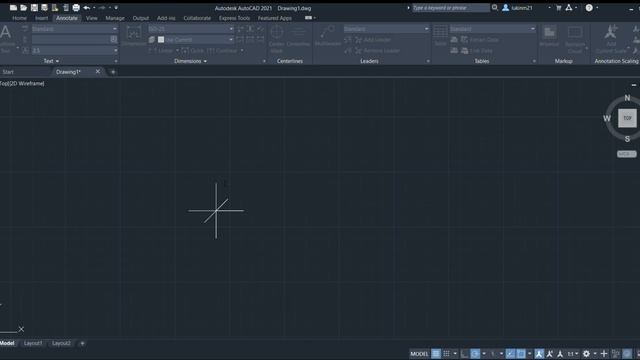Click the Save icon in quick access toolbar
This screenshot has width=640, height=360.
(x=34, y=7)
